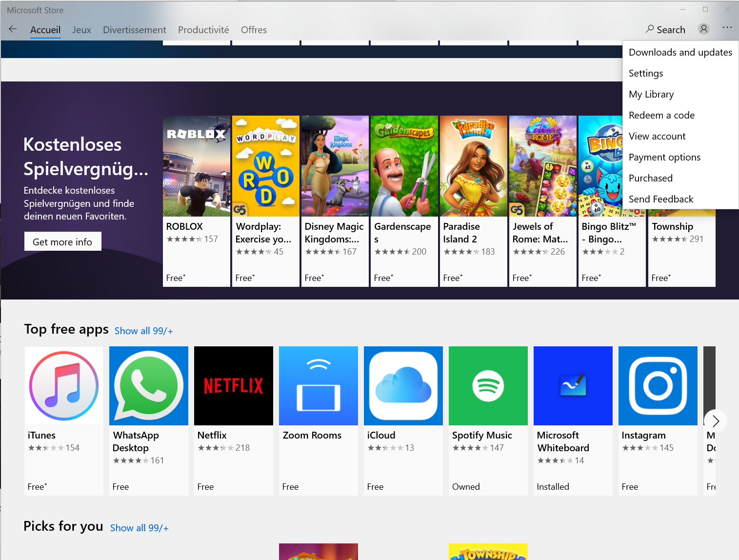The width and height of the screenshot is (739, 560).
Task: Open the Zoom Rooms app icon
Action: (x=319, y=386)
